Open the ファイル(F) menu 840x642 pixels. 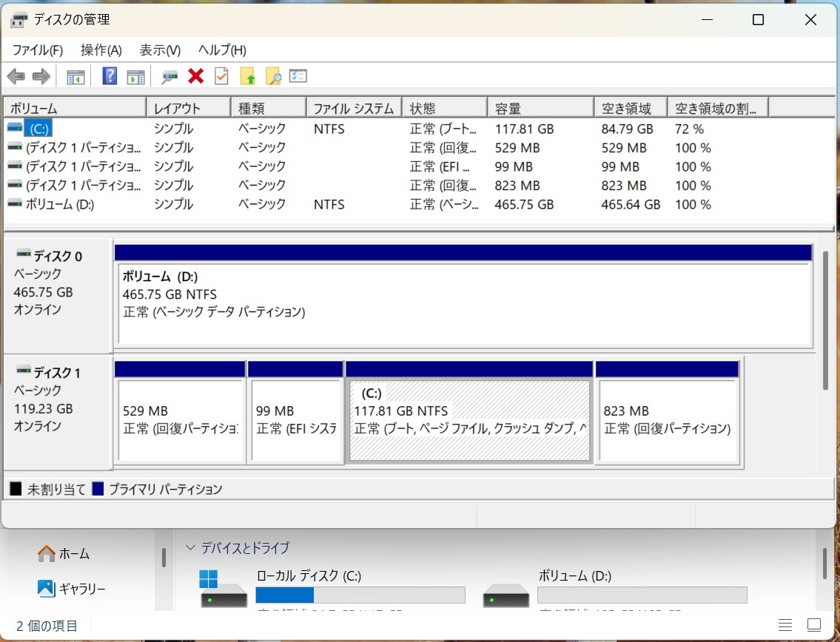tap(38, 50)
